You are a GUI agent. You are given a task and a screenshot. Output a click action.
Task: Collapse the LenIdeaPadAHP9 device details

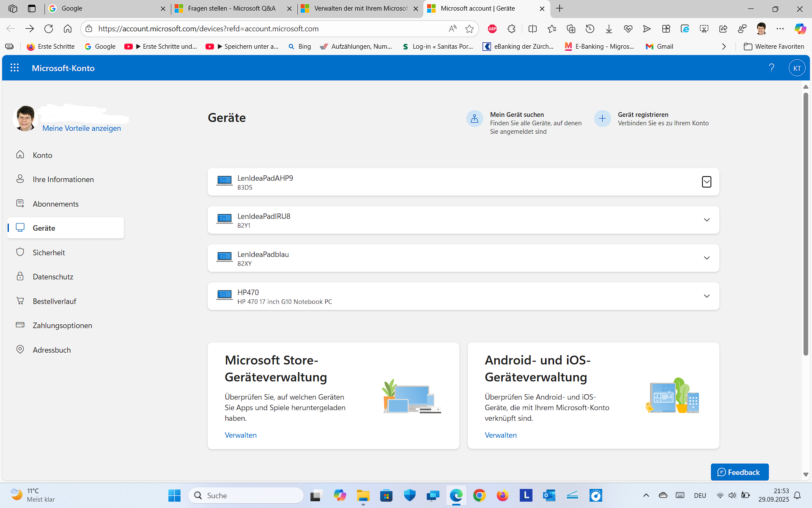click(706, 182)
